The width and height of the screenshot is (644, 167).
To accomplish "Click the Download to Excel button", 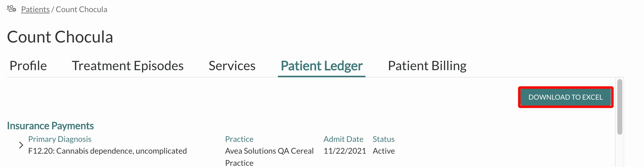I will [x=566, y=97].
